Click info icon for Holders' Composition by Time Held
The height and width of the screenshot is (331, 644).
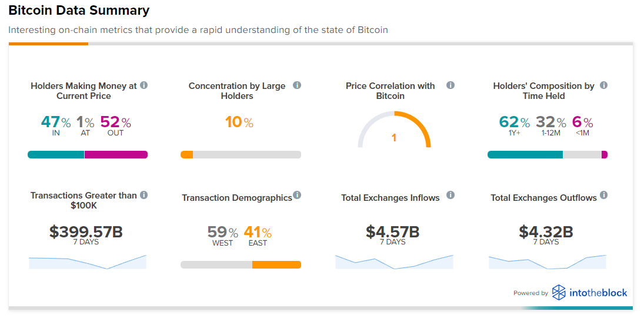tap(603, 85)
